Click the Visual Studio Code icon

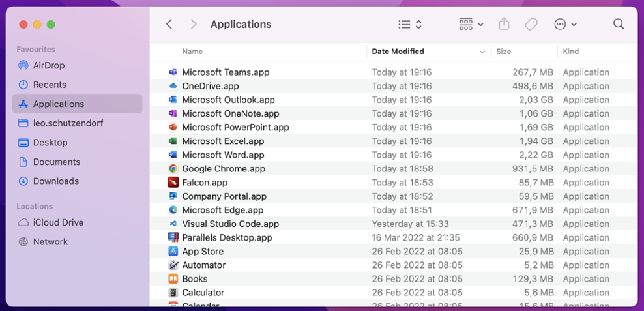tap(173, 224)
